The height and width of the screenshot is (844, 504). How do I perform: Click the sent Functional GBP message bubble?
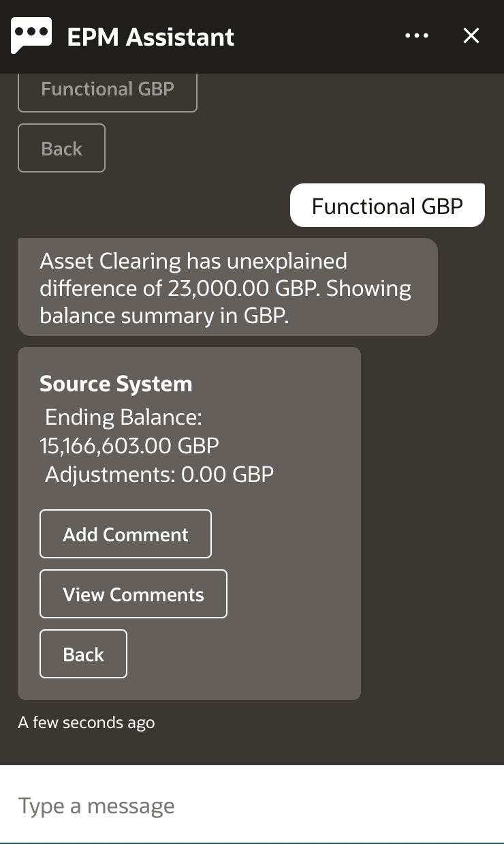click(x=387, y=205)
